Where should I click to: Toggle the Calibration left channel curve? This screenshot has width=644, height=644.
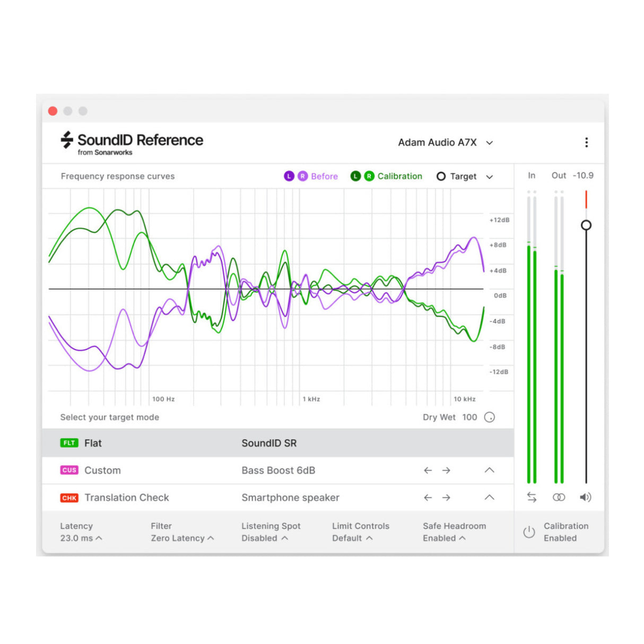pyautogui.click(x=355, y=176)
